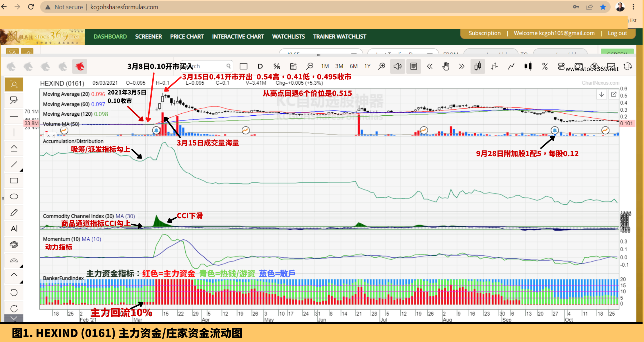
Task: Click the Subscription link
Action: pyautogui.click(x=484, y=33)
